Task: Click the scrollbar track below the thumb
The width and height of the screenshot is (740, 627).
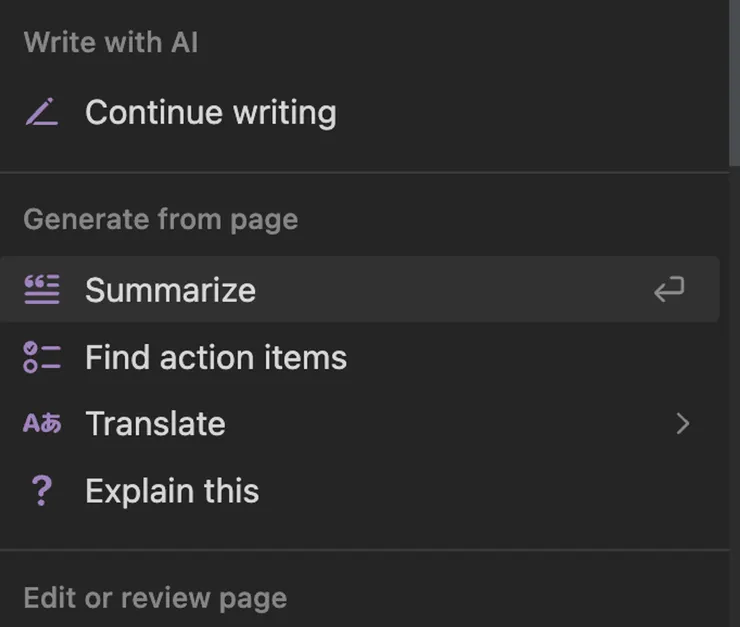Action: coord(735,400)
